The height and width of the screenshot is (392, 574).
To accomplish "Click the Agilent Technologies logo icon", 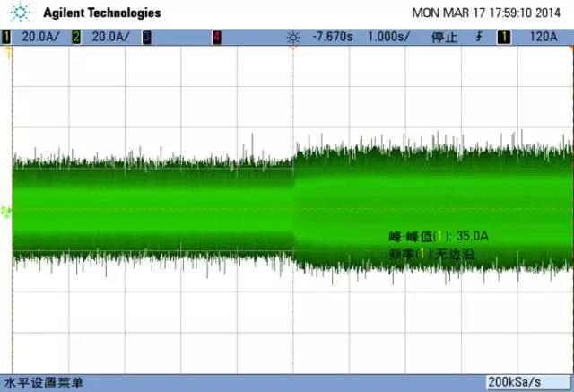I will (x=22, y=13).
